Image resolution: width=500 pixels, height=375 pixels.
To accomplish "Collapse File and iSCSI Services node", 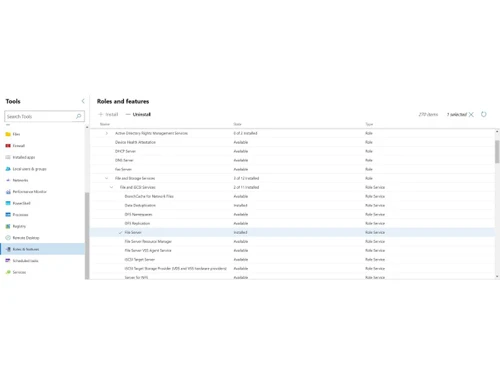I will point(112,187).
